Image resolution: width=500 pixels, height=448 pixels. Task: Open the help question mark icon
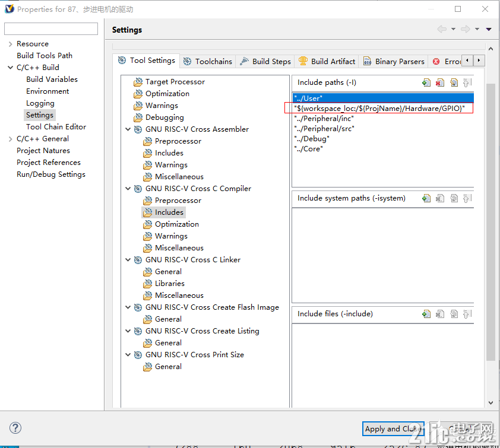pos(15,428)
